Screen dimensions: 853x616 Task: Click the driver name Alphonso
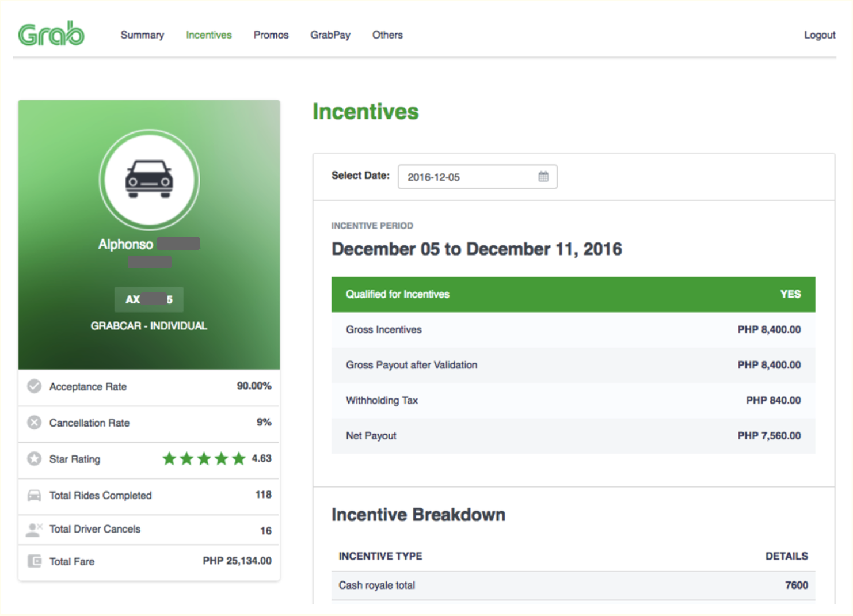(125, 244)
